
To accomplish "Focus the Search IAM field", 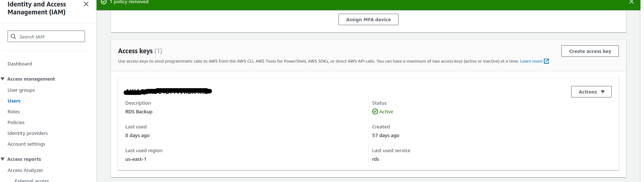I will (46, 36).
